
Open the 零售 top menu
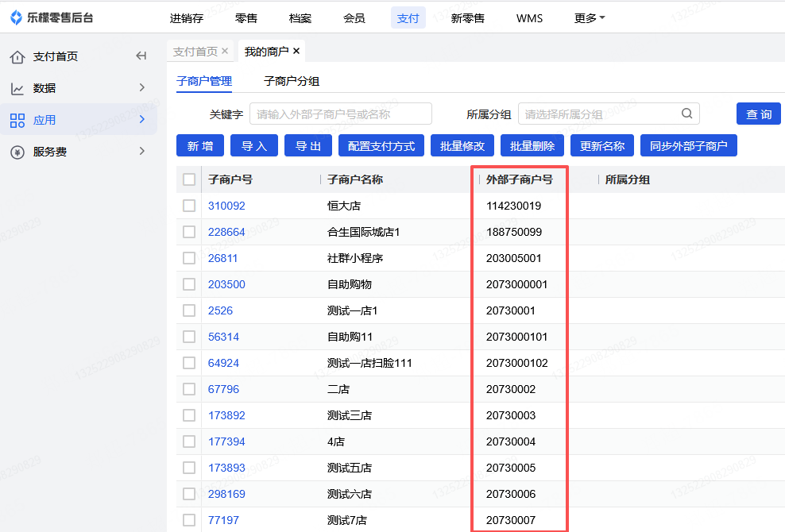246,18
